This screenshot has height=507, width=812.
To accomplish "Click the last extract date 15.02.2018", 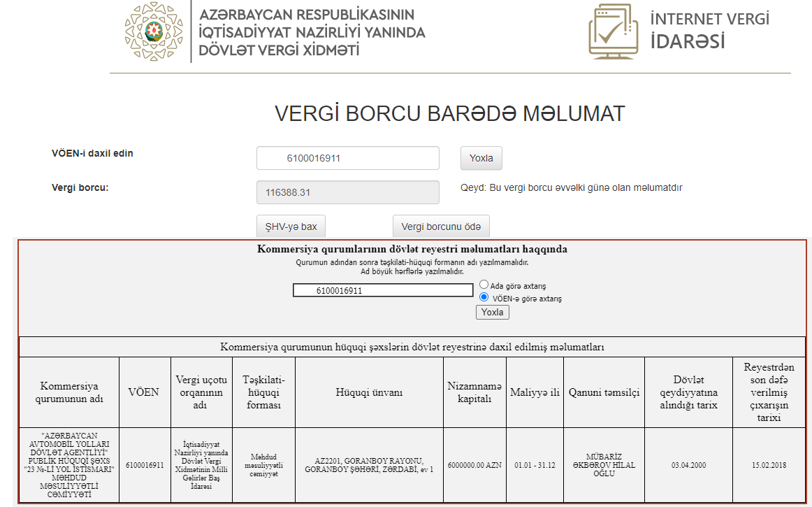I will pyautogui.click(x=769, y=465).
